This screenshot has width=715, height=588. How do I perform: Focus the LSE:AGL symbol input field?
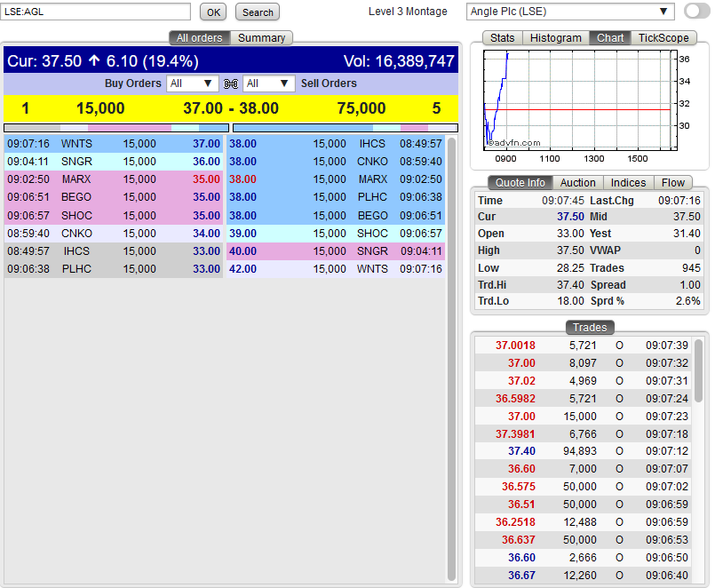click(95, 12)
